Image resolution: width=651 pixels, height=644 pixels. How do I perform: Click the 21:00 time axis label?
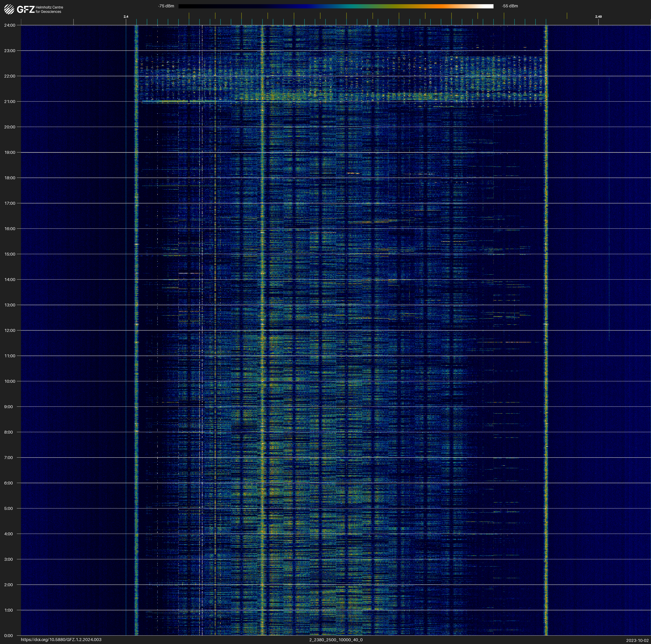(x=10, y=102)
